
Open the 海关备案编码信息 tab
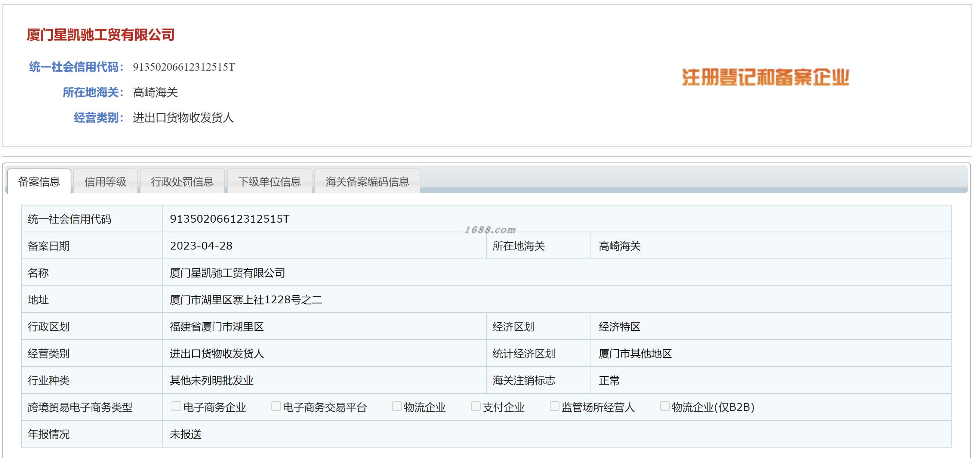[x=367, y=182]
